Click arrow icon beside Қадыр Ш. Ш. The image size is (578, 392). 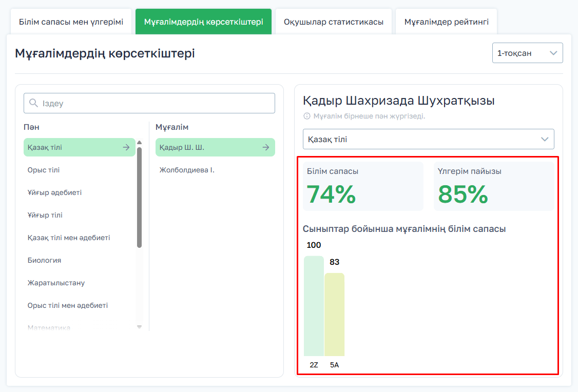coord(266,148)
